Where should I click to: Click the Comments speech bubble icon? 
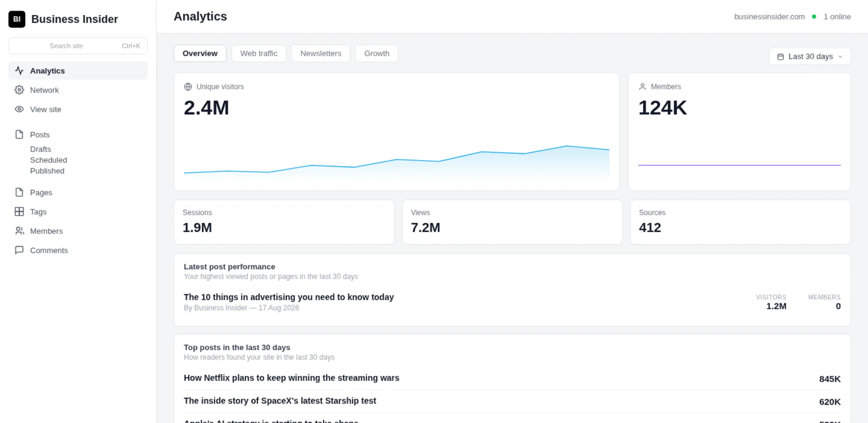[19, 250]
